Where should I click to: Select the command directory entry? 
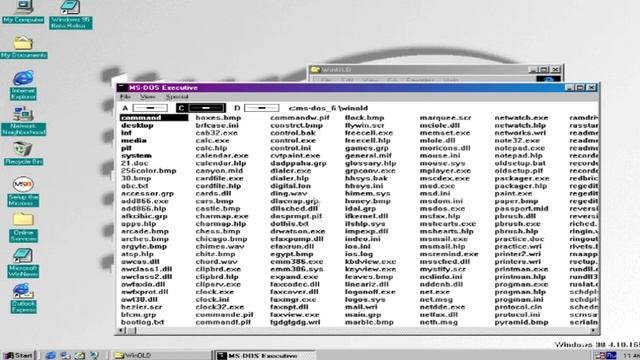click(x=154, y=118)
